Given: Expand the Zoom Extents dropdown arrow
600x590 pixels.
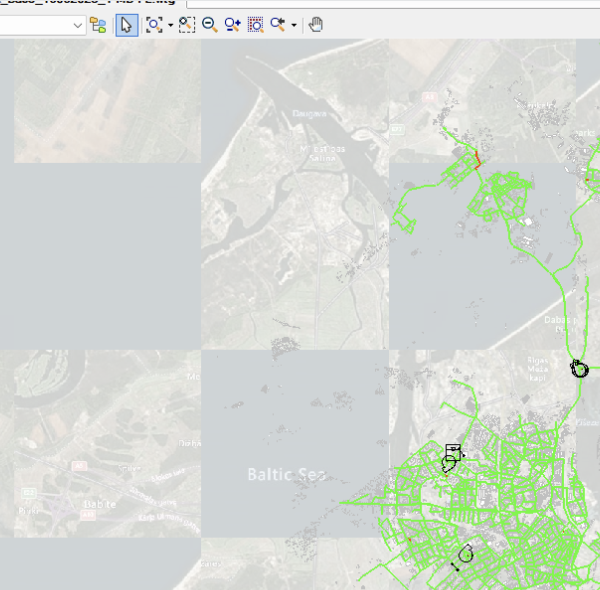Looking at the screenshot, I should [x=171, y=25].
